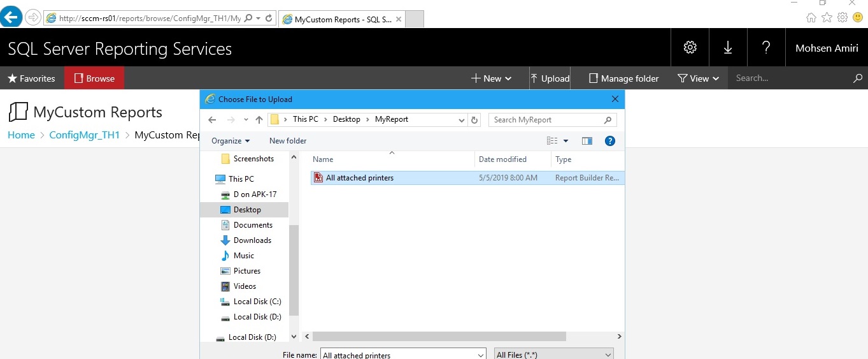Open the New dropdown menu
The width and height of the screenshot is (868, 359).
click(x=491, y=78)
